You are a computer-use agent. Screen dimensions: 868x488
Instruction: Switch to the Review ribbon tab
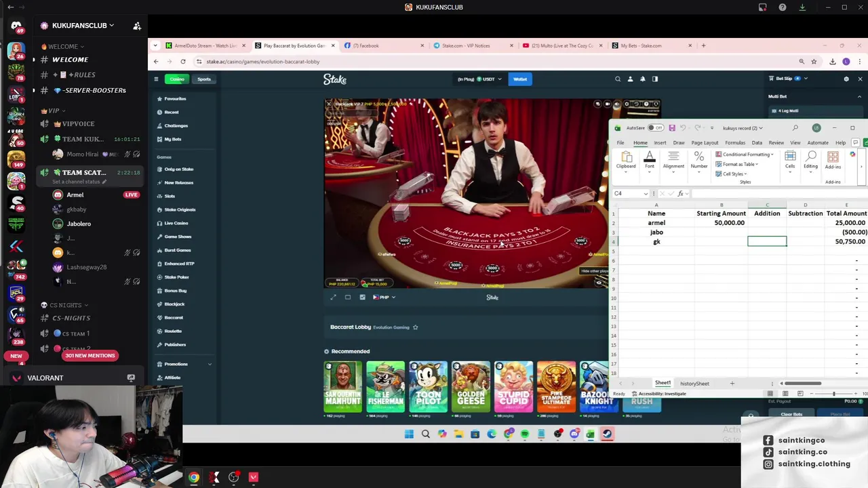point(776,143)
